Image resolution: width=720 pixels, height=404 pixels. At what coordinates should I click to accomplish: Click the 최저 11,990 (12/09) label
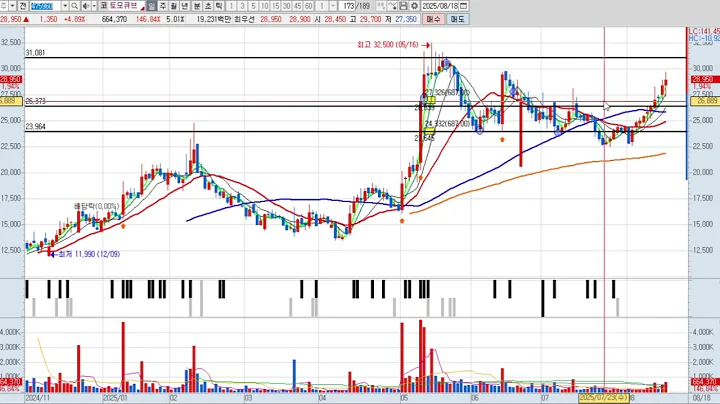coord(89,254)
